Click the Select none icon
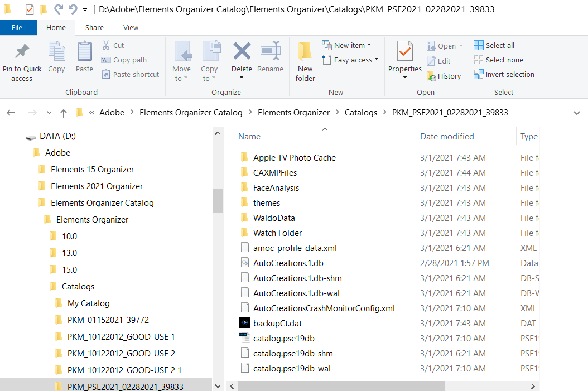588x391 pixels. [x=479, y=60]
